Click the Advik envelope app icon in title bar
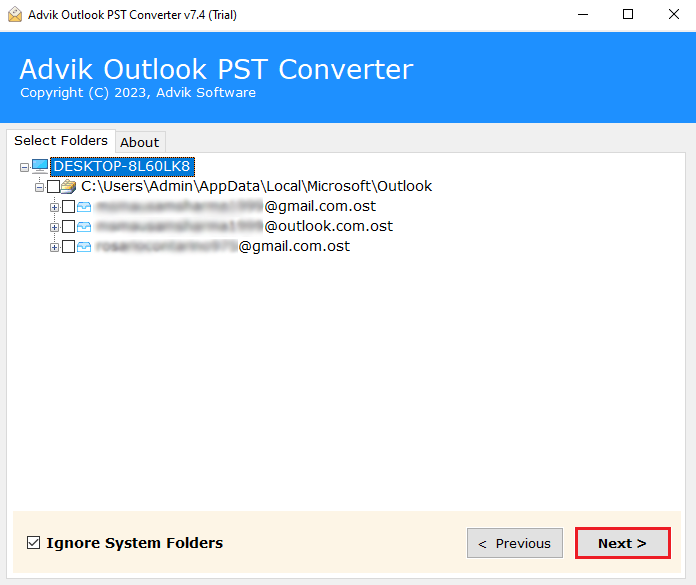Screen dimensions: 696x585 coord(15,15)
